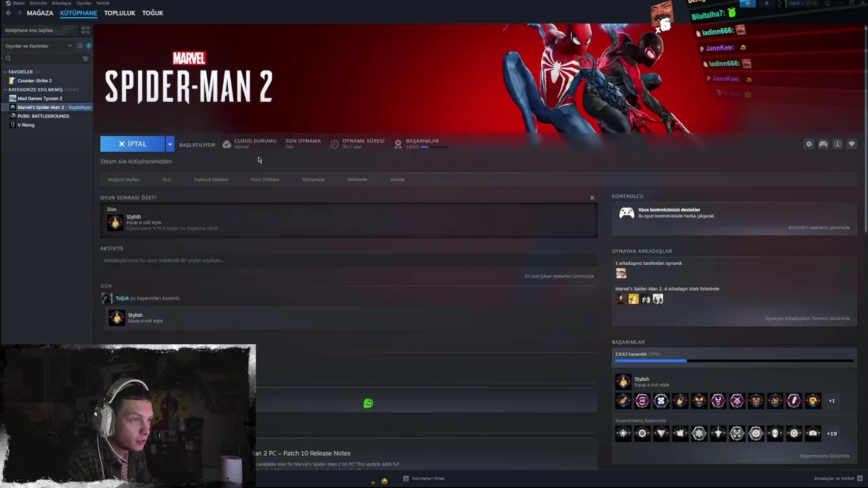Click the achievements progress bar
Viewport: 868px width, 488px height.
[734, 361]
